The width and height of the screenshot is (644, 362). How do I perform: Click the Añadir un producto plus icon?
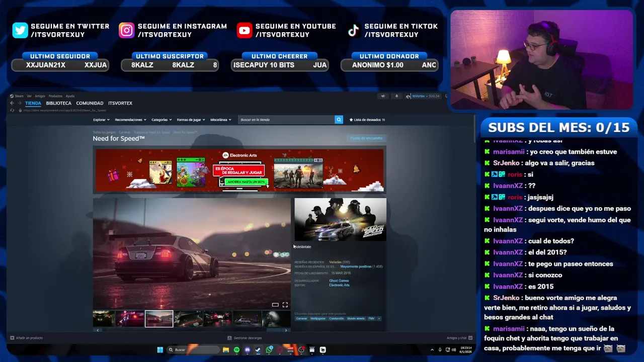coord(12,338)
